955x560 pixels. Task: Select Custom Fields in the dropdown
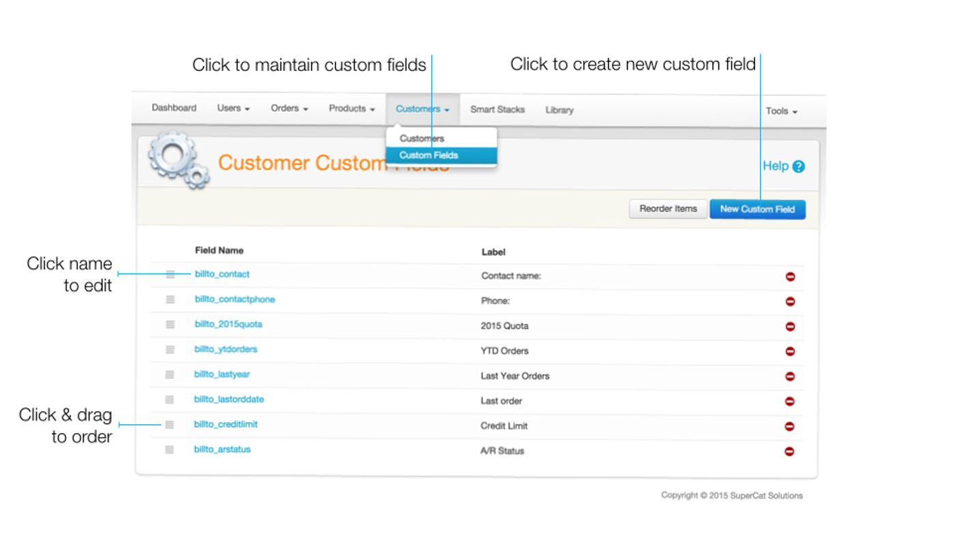click(441, 156)
